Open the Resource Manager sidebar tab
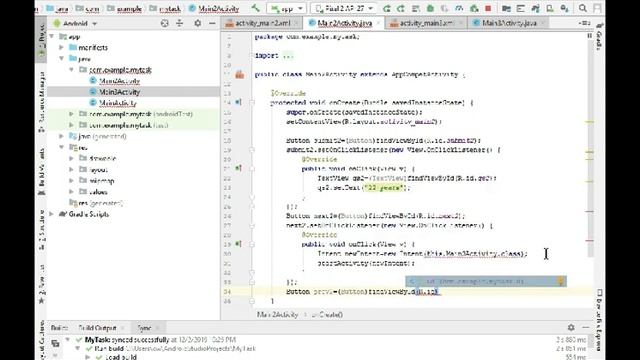 [x=41, y=102]
